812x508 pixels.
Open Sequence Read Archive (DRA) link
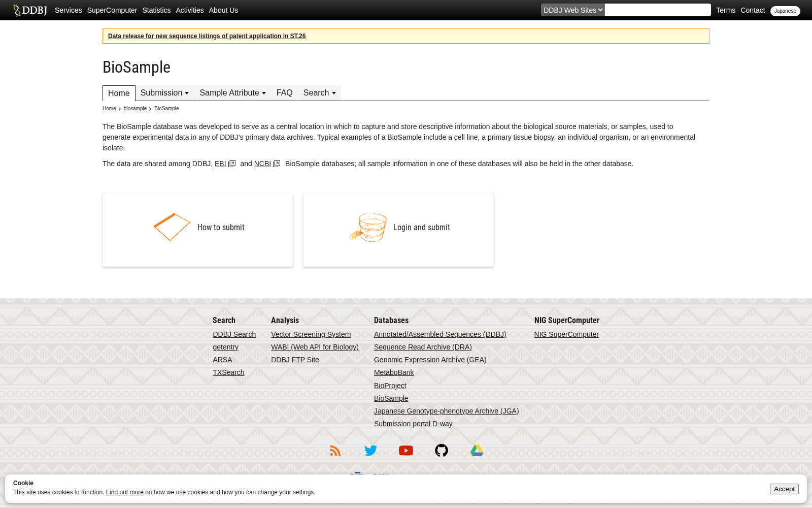tap(423, 347)
